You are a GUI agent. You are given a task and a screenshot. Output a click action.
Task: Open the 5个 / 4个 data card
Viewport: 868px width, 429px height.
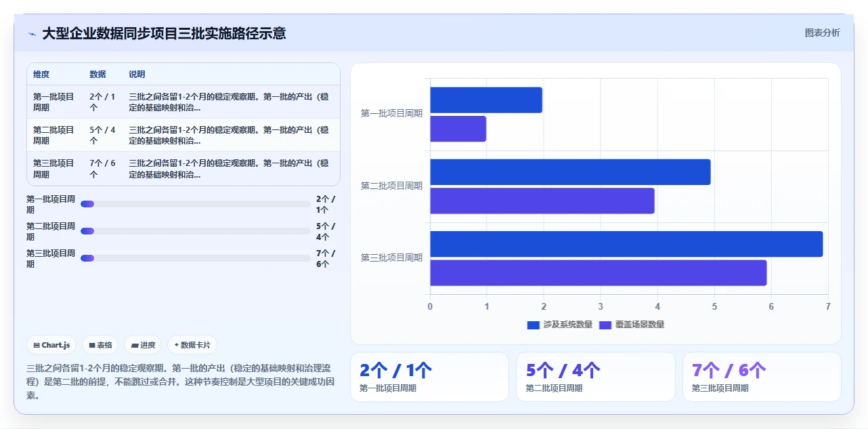[596, 377]
